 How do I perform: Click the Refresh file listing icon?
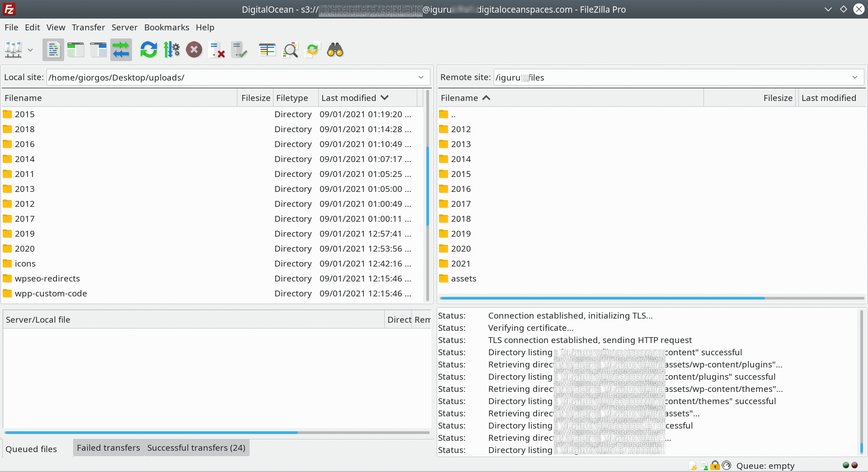click(x=148, y=50)
